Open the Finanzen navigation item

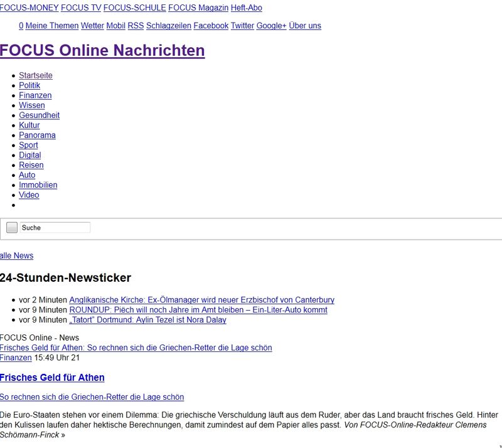point(35,95)
